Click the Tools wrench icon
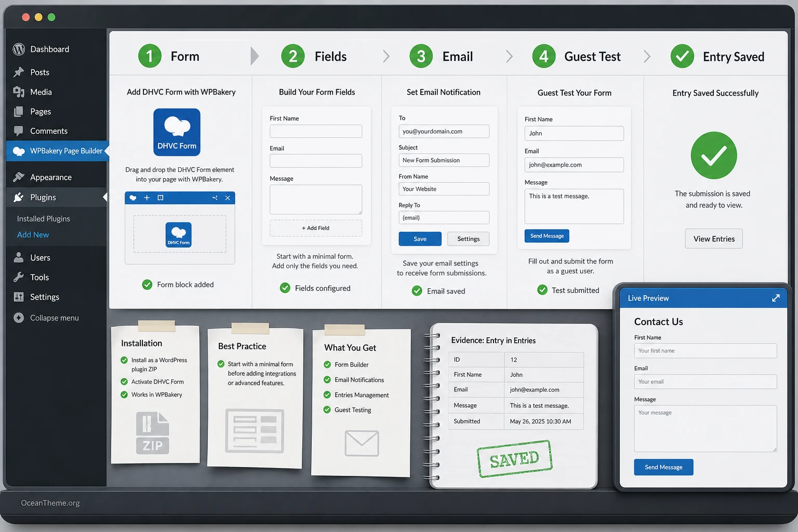The height and width of the screenshot is (532, 798). coord(19,277)
